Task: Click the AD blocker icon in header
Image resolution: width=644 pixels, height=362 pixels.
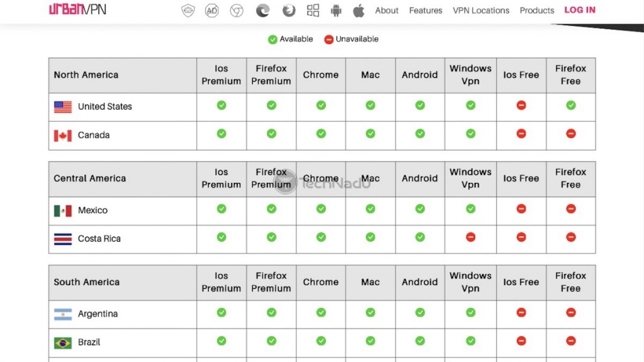Action: pos(212,10)
